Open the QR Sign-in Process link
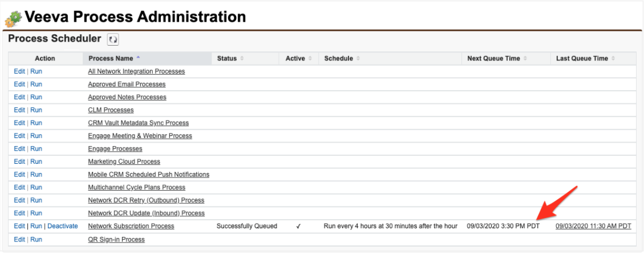 coord(116,239)
